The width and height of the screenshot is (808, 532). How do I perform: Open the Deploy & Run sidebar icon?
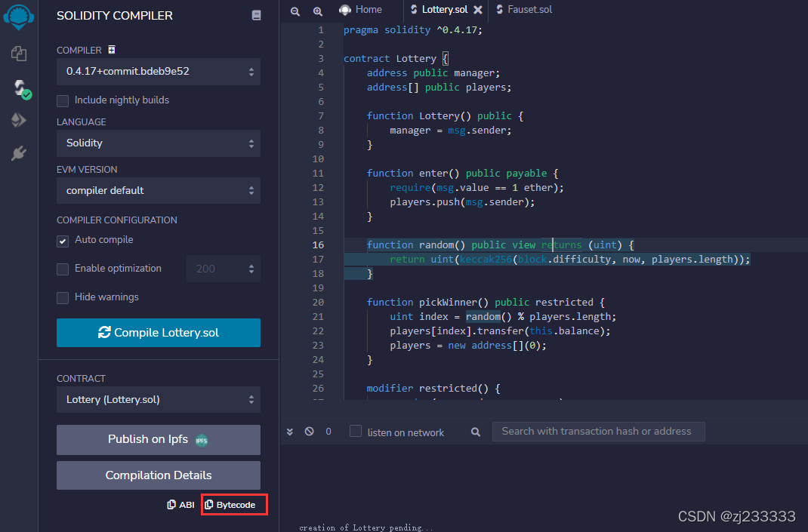(x=19, y=120)
